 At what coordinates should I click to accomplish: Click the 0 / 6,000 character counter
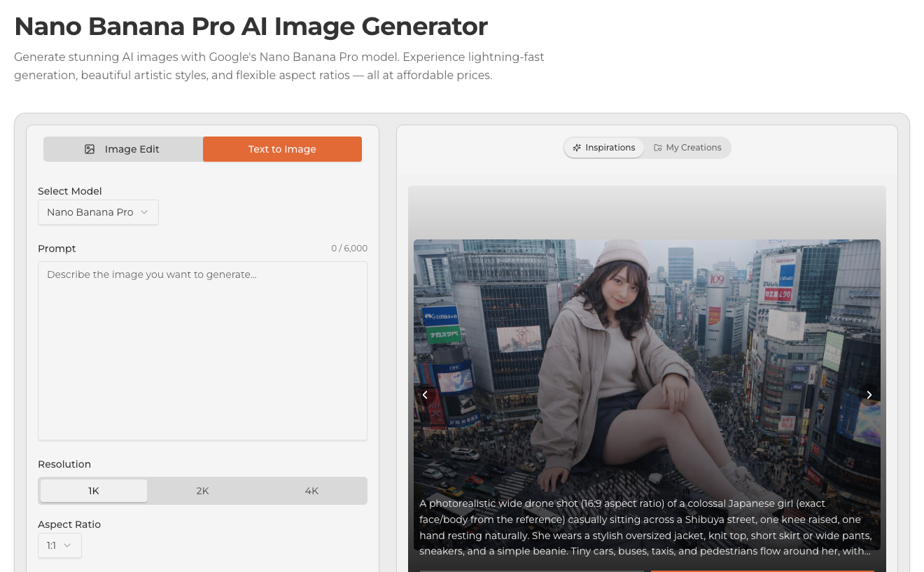[x=349, y=249]
